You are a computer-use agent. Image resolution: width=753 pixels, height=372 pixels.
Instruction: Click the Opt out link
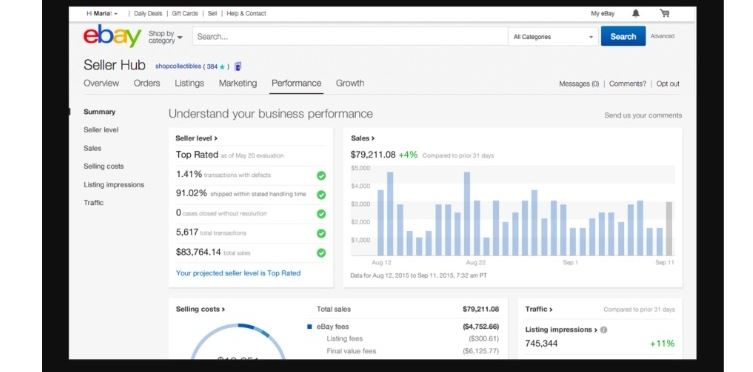pos(668,84)
